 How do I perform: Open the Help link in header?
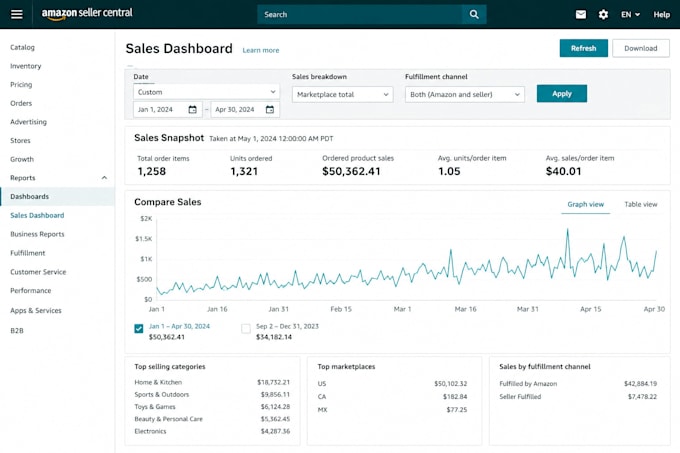[661, 14]
